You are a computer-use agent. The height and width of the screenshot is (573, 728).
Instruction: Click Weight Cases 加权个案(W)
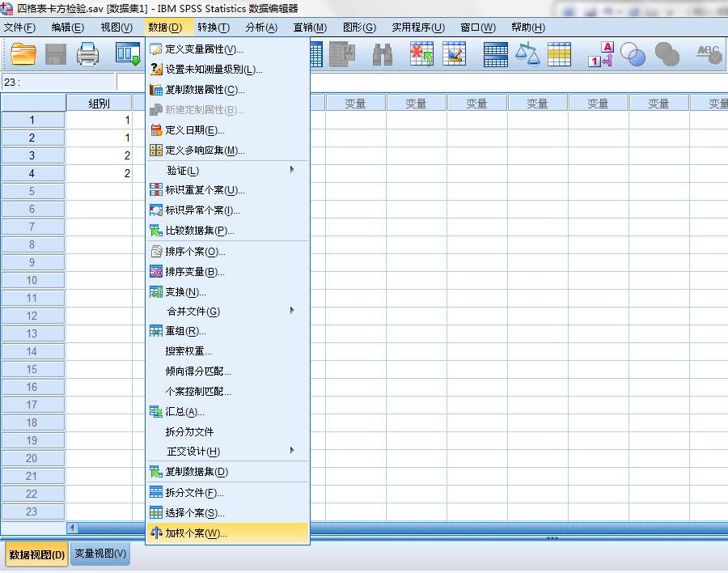pyautogui.click(x=227, y=533)
